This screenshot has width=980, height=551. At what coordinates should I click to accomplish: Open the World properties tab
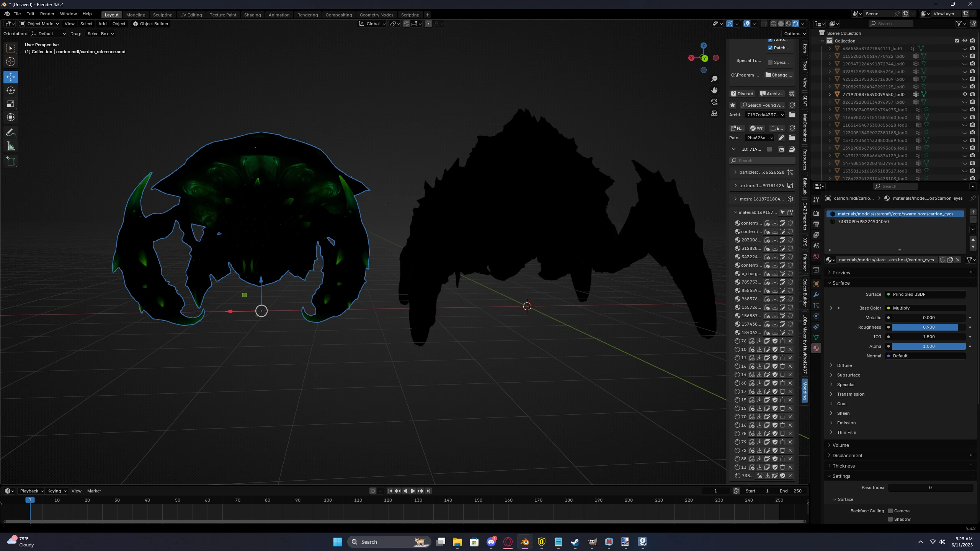click(x=816, y=256)
